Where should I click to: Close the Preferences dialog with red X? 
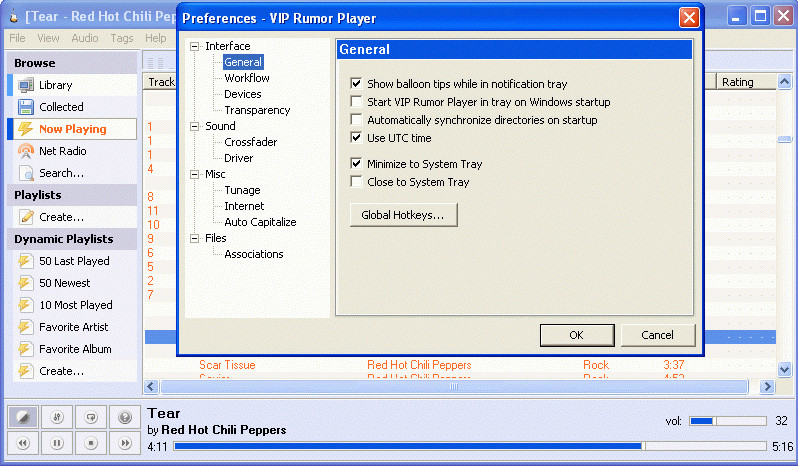click(689, 18)
